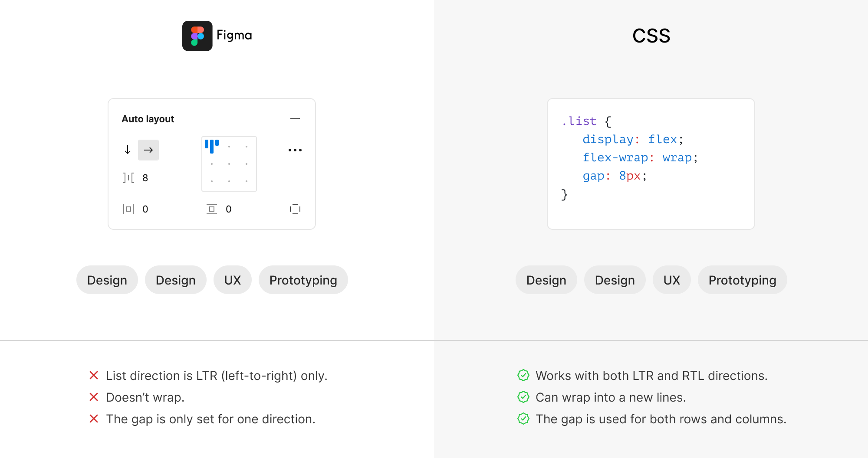Edit the vertical padding value 0
The width and height of the screenshot is (868, 458).
point(229,209)
